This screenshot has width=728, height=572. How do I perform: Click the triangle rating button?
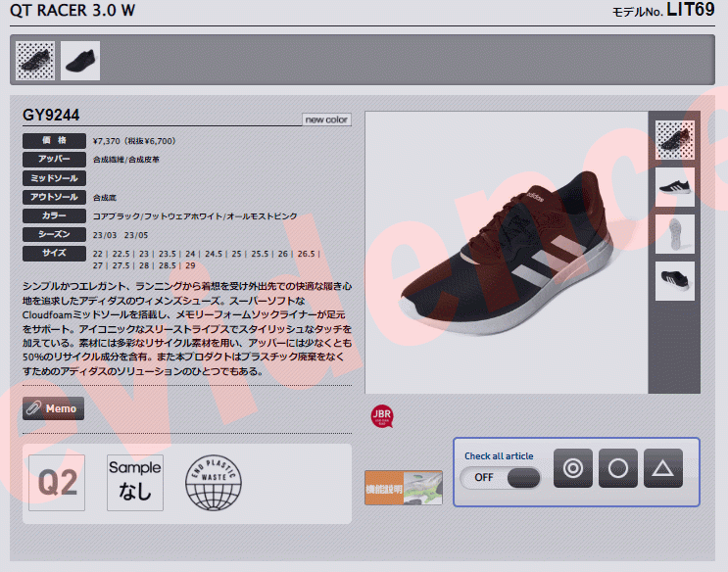click(x=663, y=468)
